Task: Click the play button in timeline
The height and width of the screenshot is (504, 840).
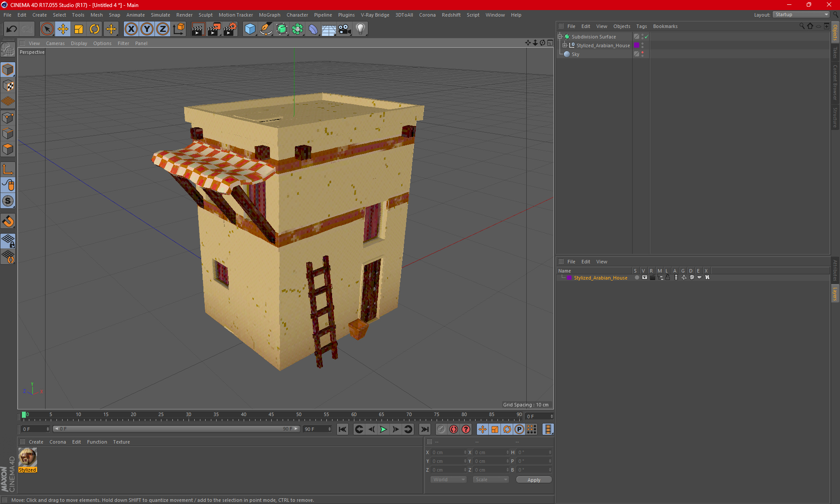Action: pyautogui.click(x=383, y=429)
